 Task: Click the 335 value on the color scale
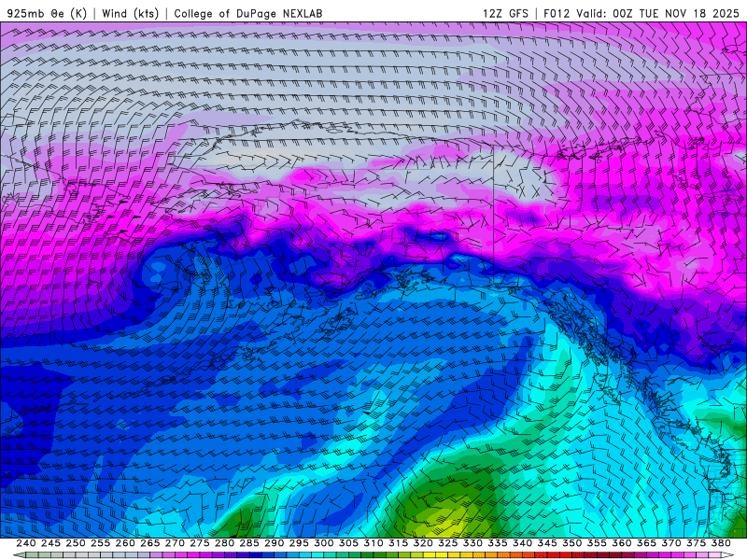click(x=498, y=543)
